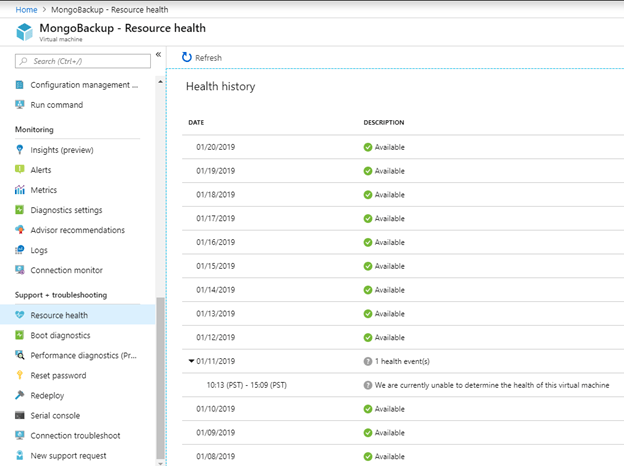Open Logs menu item
This screenshot has width=624, height=466.
coord(39,250)
